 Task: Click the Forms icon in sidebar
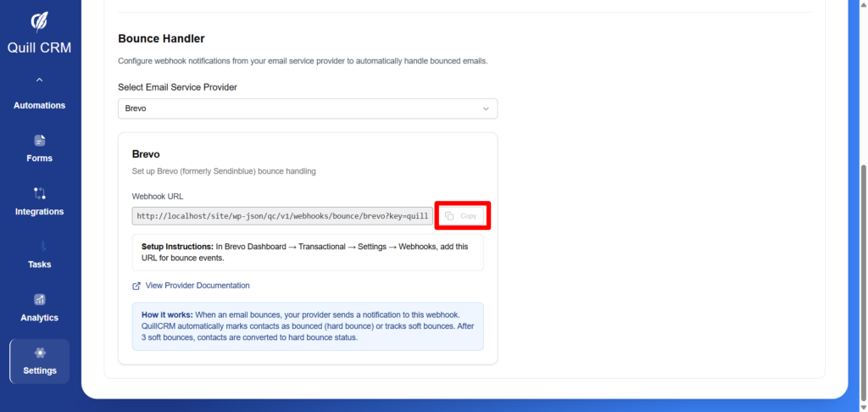coord(39,141)
